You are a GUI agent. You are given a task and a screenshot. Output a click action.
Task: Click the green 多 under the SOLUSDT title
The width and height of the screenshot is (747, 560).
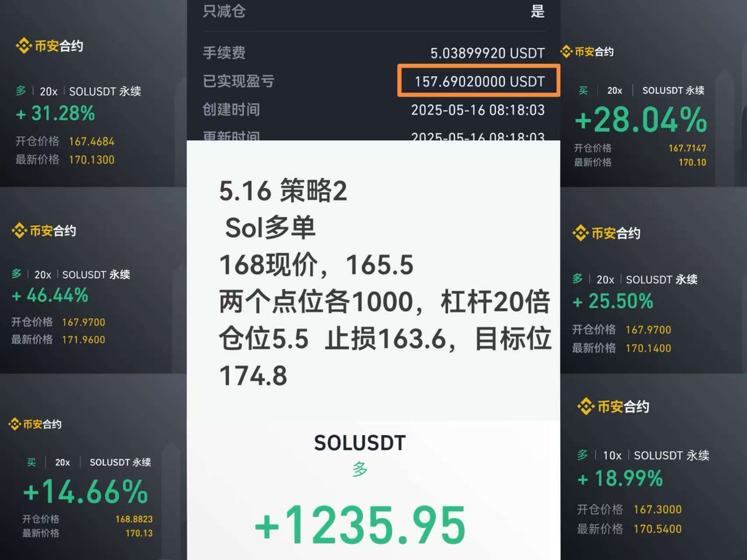pyautogui.click(x=360, y=470)
